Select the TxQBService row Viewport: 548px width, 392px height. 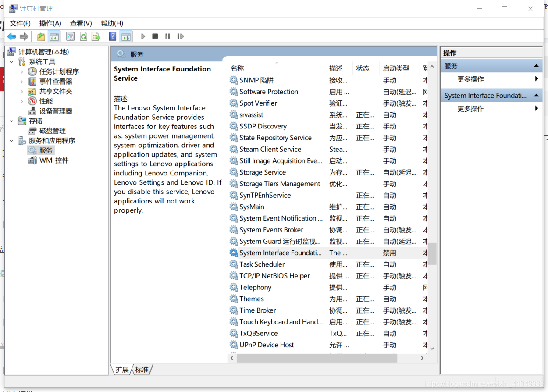tap(328, 333)
